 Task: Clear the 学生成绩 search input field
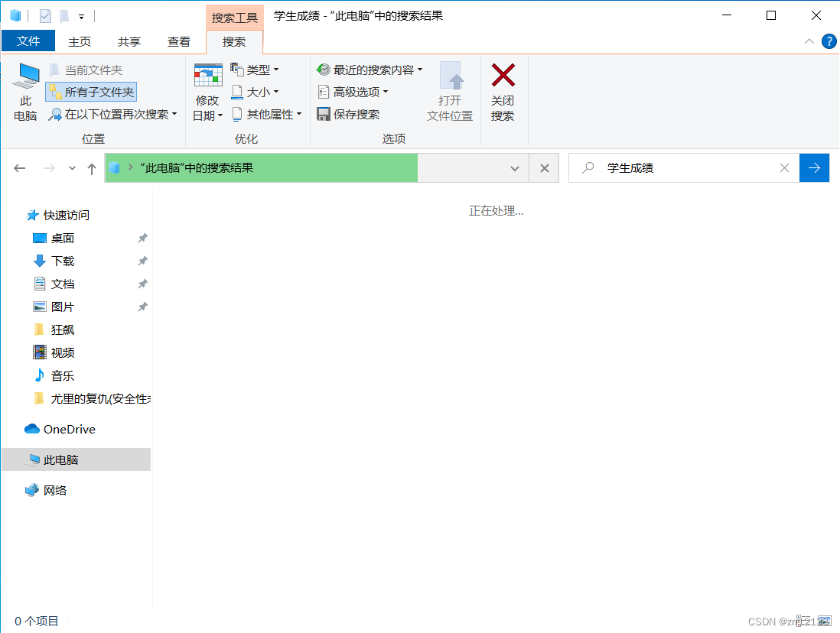tap(784, 167)
